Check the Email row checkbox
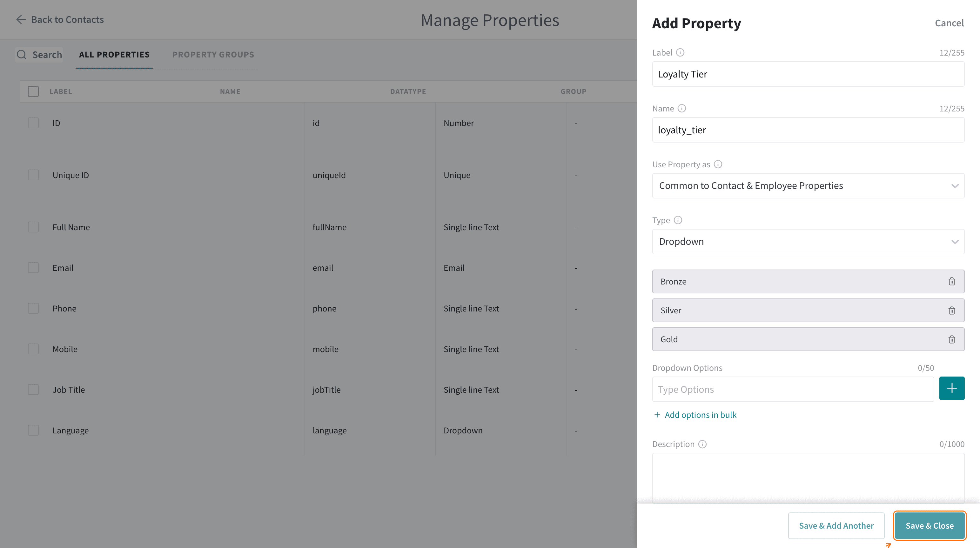 point(33,268)
